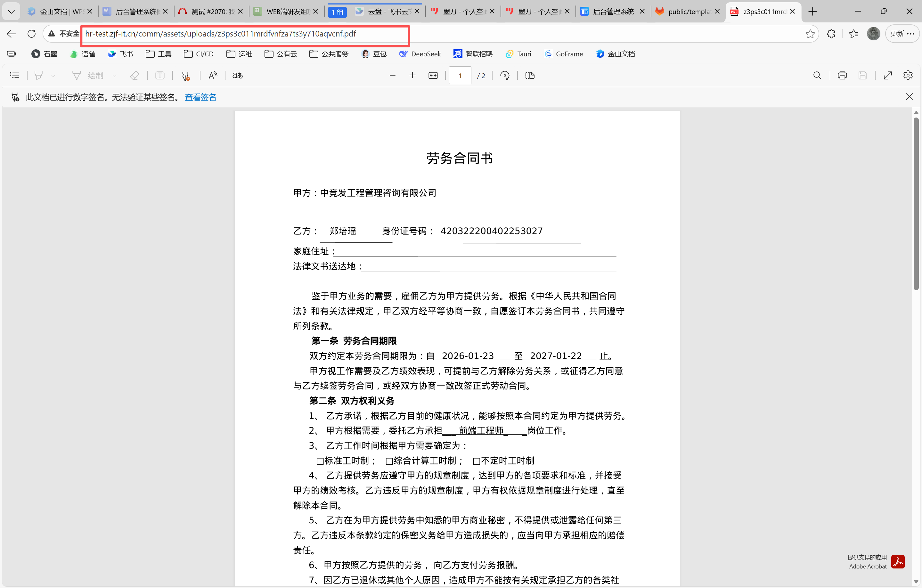
Task: Click the rotate page icon
Action: tap(505, 75)
